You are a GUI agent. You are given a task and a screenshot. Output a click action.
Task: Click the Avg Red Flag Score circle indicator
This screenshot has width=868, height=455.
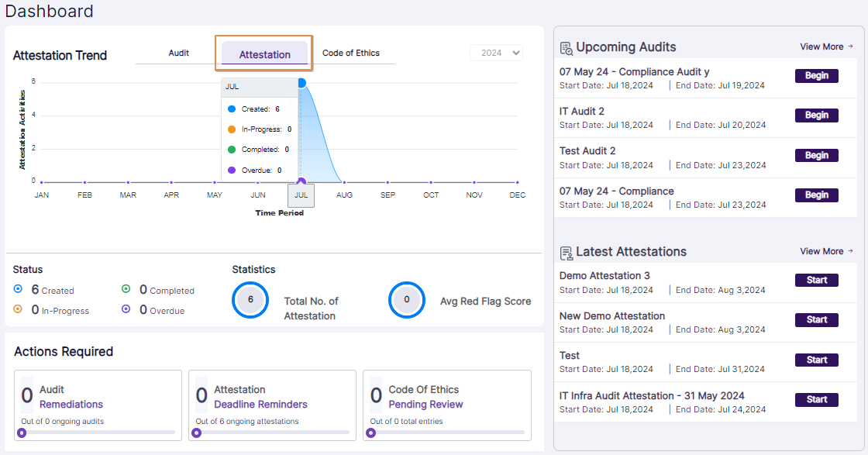407,300
